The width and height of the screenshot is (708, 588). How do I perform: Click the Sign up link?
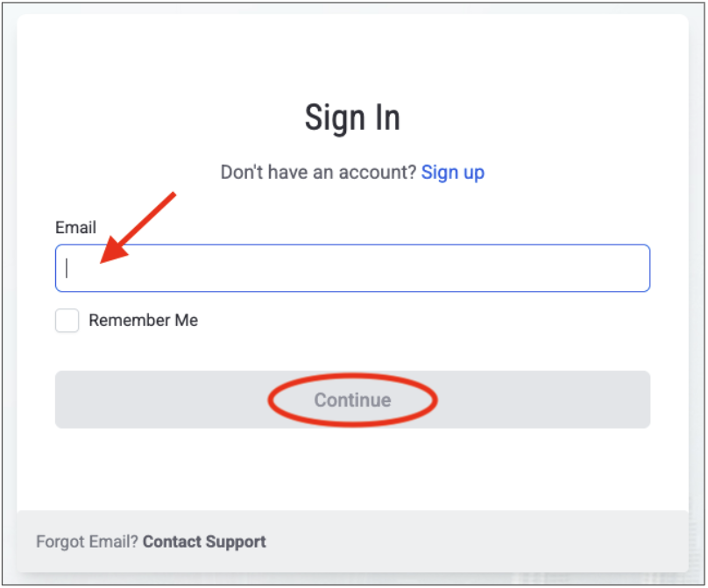pyautogui.click(x=452, y=172)
